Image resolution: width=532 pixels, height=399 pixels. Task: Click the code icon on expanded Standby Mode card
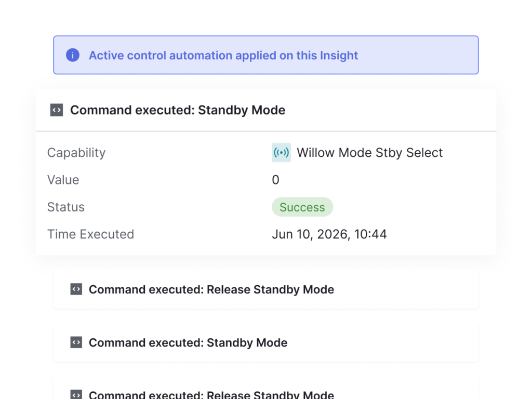[x=56, y=110]
